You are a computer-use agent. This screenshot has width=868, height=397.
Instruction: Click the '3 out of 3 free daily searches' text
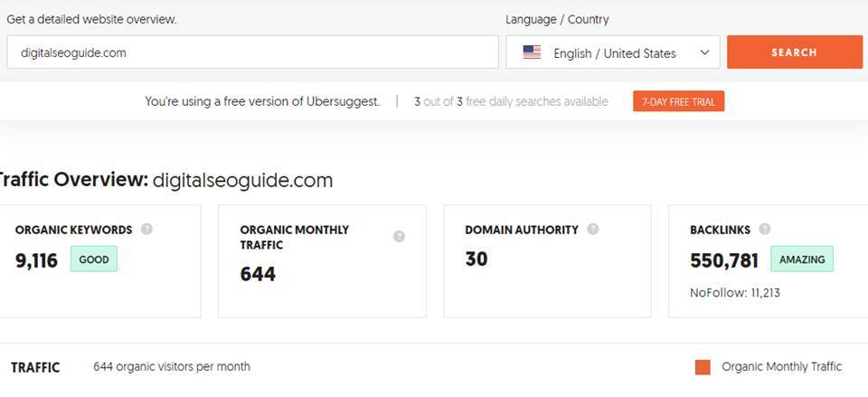point(511,102)
